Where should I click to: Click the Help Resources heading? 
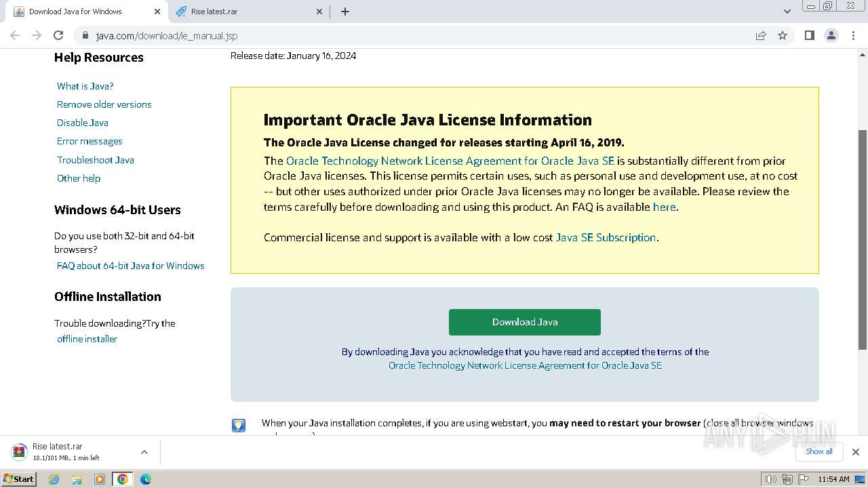[99, 58]
